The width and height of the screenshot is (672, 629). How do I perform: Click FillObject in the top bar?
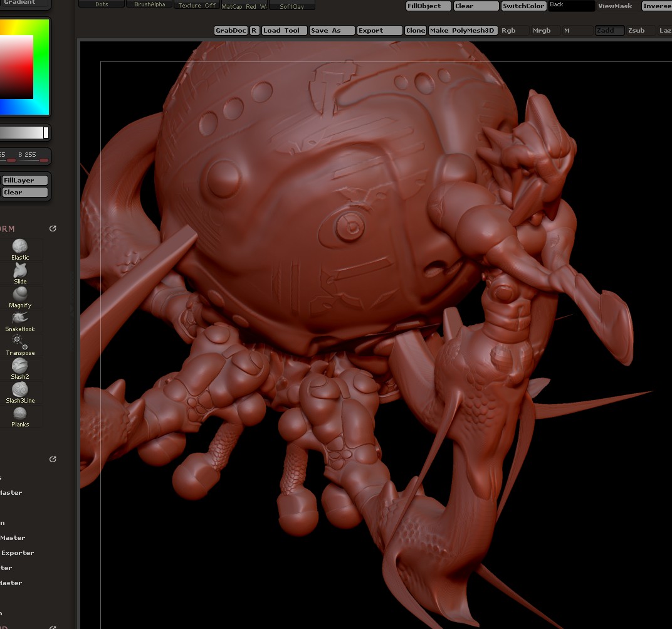click(x=429, y=6)
